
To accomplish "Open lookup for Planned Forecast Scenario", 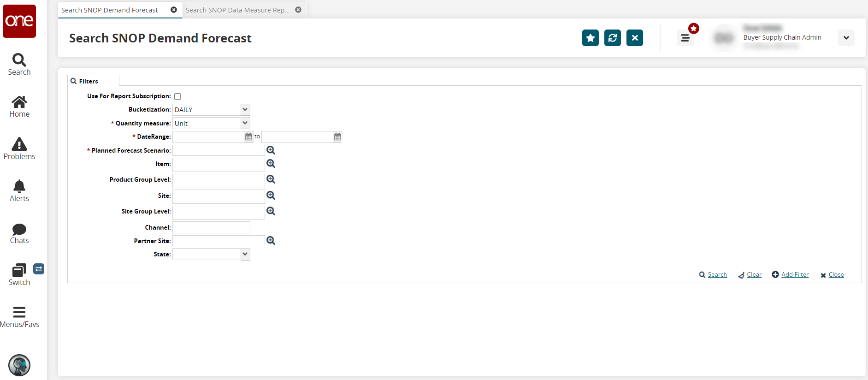I will click(271, 150).
